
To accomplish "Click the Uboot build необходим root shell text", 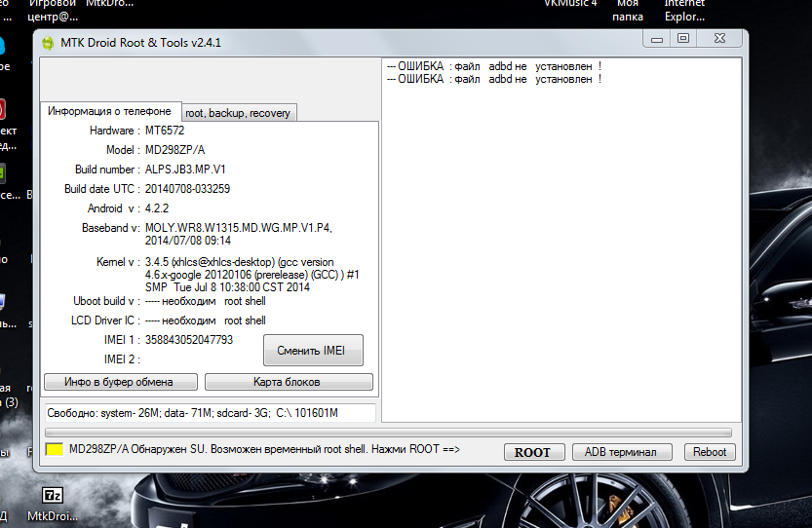I will pyautogui.click(x=206, y=301).
